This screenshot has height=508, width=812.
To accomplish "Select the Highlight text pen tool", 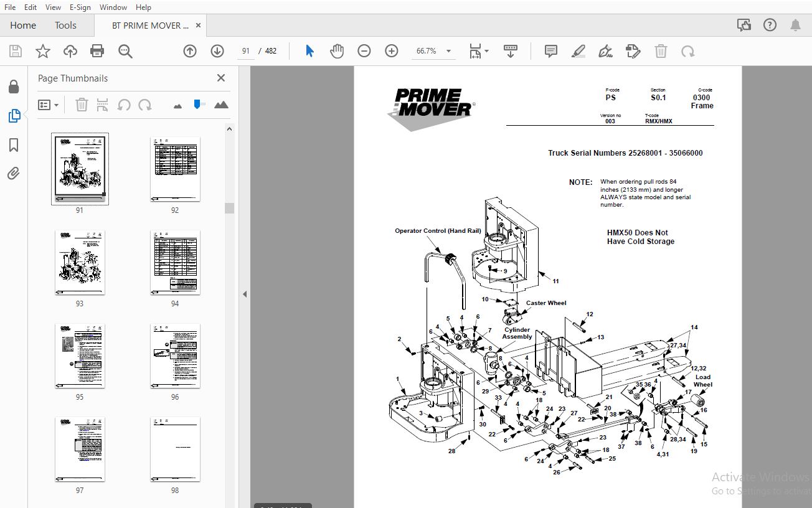I will click(578, 51).
